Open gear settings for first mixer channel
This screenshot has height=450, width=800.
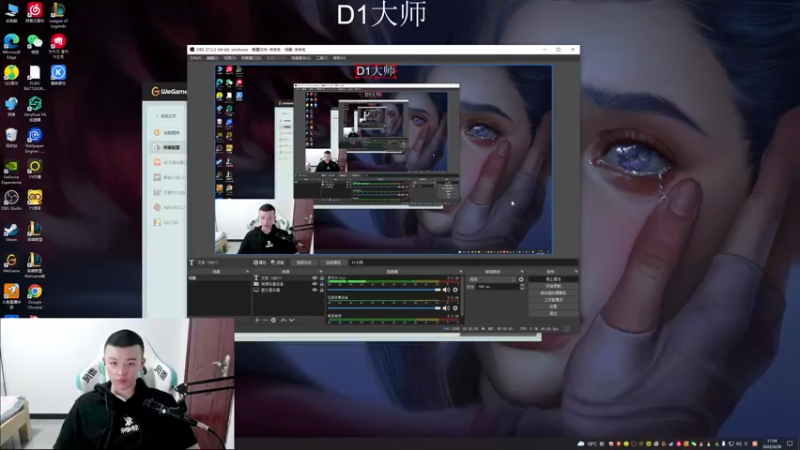pos(455,290)
